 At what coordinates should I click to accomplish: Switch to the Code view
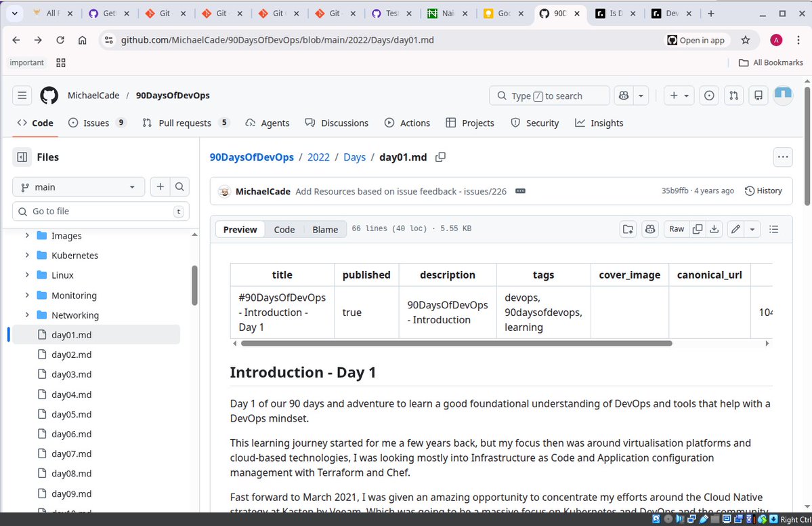point(284,230)
